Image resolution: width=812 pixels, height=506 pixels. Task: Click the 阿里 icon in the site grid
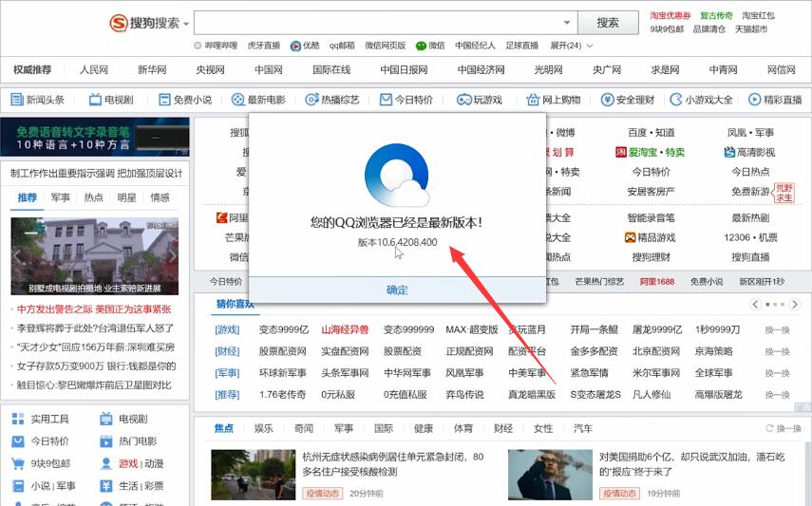(x=222, y=218)
